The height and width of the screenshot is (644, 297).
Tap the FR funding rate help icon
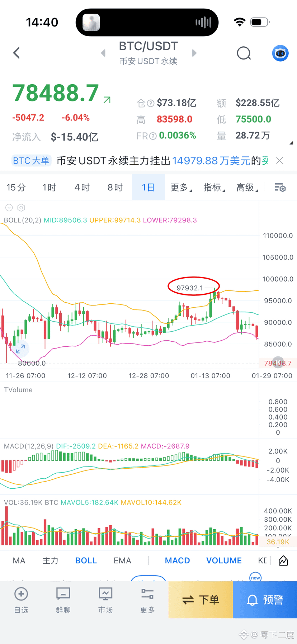click(x=153, y=136)
